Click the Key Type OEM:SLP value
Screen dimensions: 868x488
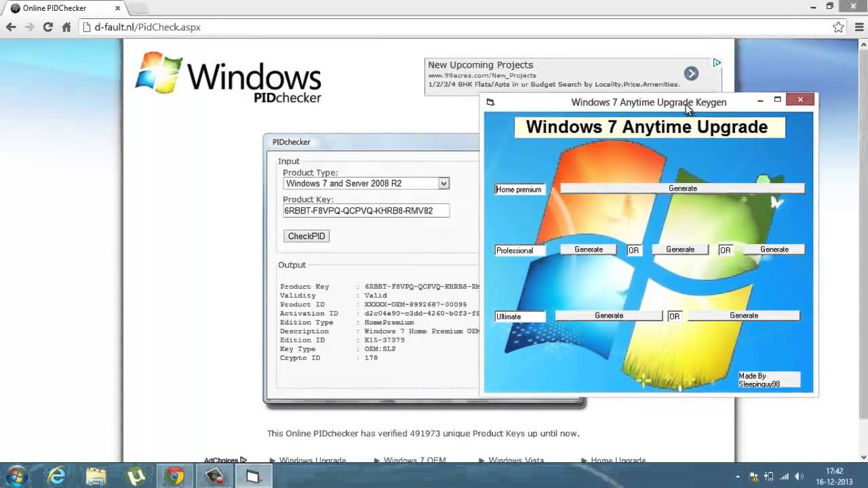[380, 349]
